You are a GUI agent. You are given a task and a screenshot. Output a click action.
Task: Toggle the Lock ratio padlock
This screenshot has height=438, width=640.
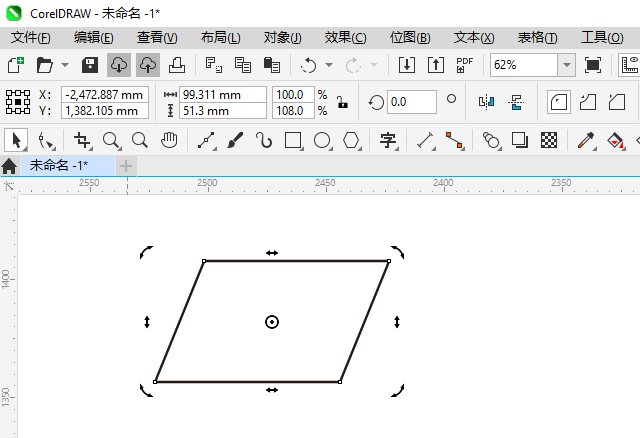click(x=342, y=102)
